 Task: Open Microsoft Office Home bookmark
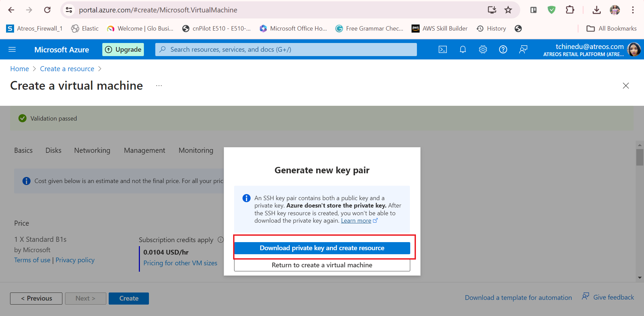tap(293, 29)
